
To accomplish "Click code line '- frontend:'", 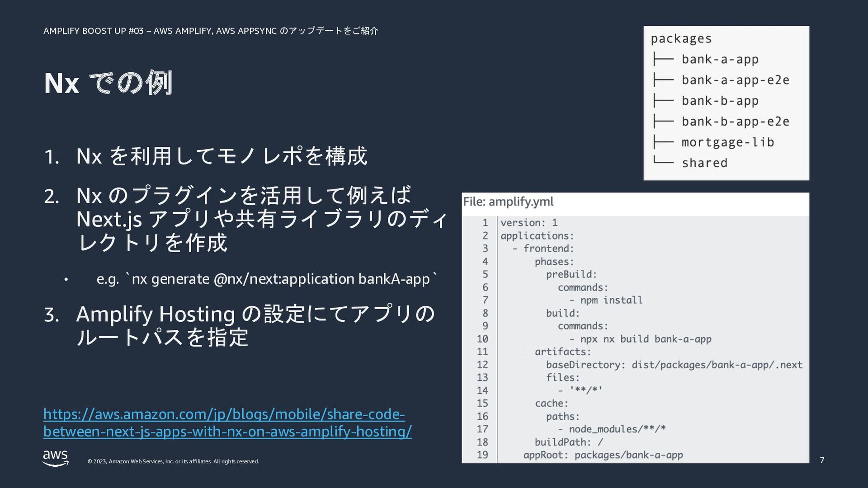I will tap(543, 249).
